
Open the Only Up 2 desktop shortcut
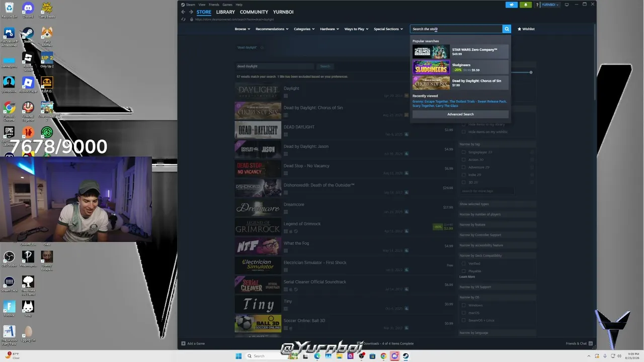click(x=47, y=59)
